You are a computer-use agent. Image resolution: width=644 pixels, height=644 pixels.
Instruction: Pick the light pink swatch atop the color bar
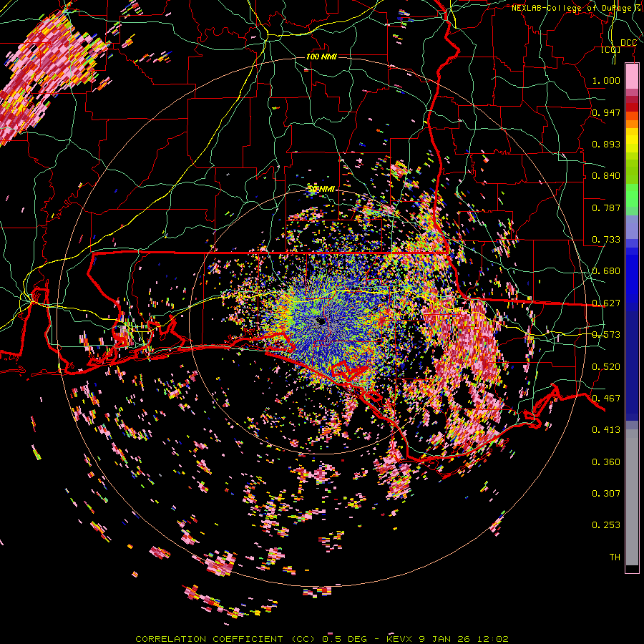point(632,76)
